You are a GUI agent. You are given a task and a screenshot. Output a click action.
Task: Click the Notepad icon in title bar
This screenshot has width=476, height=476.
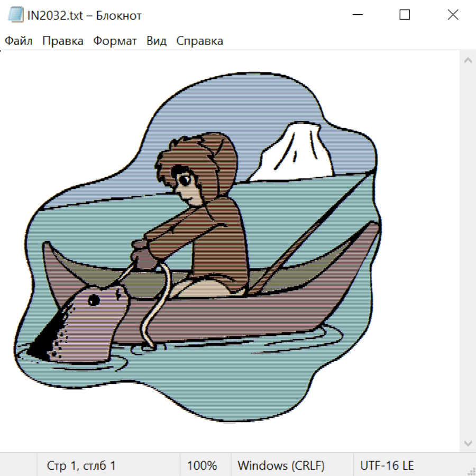point(16,15)
